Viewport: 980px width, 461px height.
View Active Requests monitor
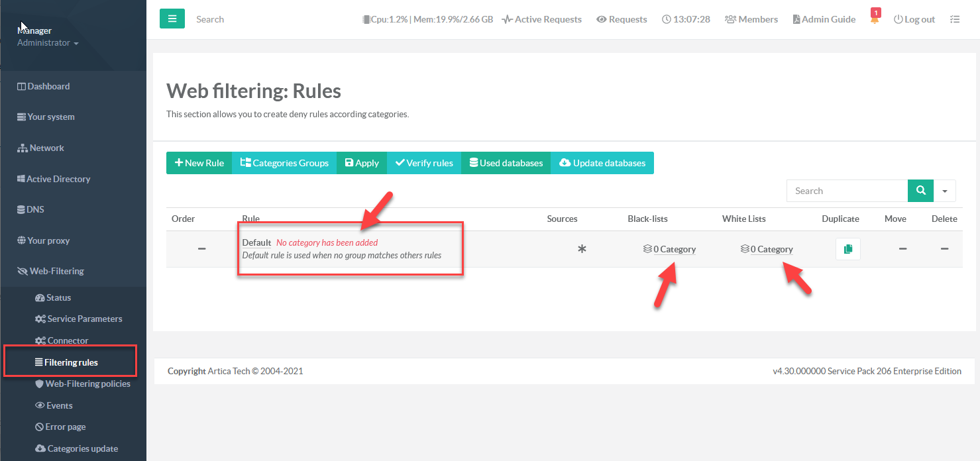coord(541,19)
